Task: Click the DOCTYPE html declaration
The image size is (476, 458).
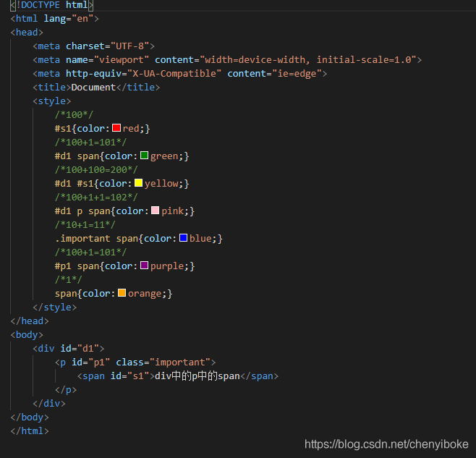Action: click(x=51, y=5)
